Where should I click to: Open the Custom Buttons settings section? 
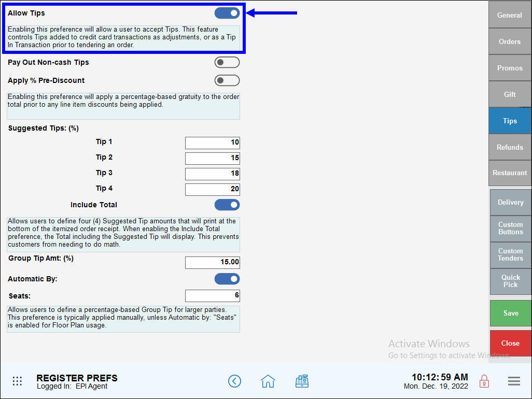510,229
